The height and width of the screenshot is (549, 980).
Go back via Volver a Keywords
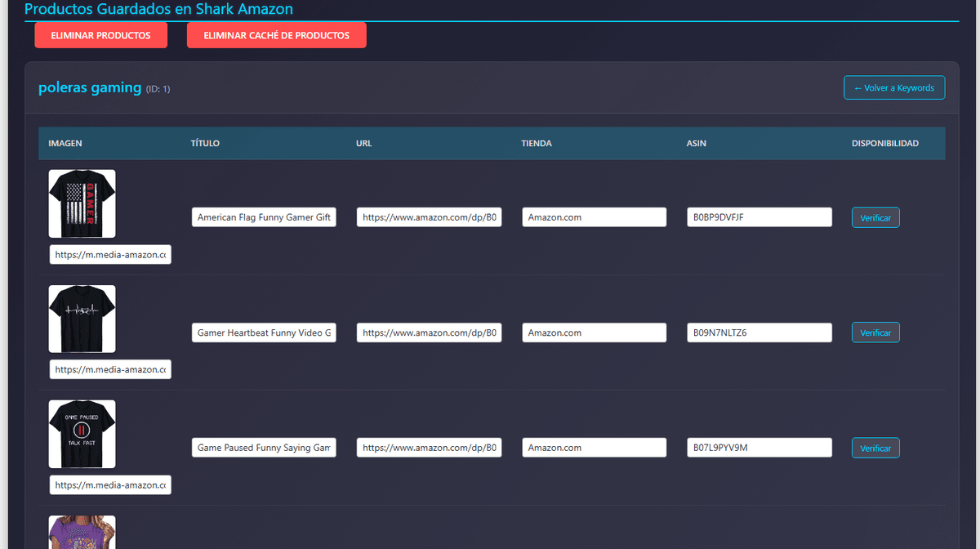point(893,87)
